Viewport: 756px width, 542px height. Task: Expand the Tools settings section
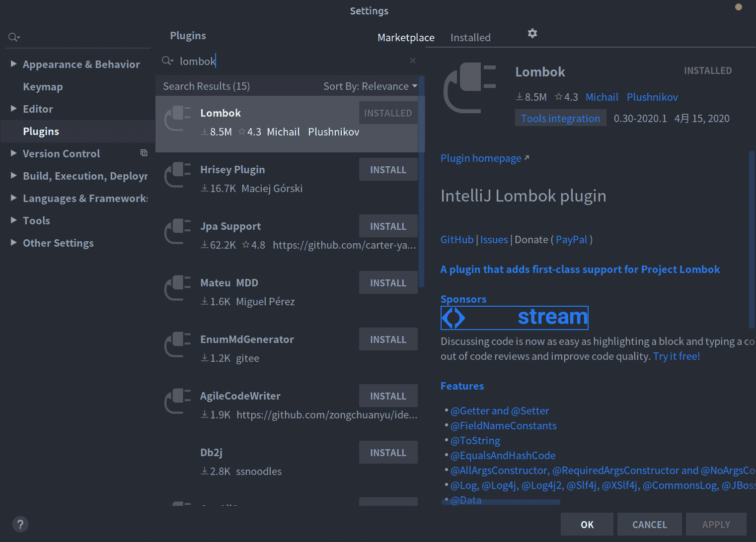point(14,220)
